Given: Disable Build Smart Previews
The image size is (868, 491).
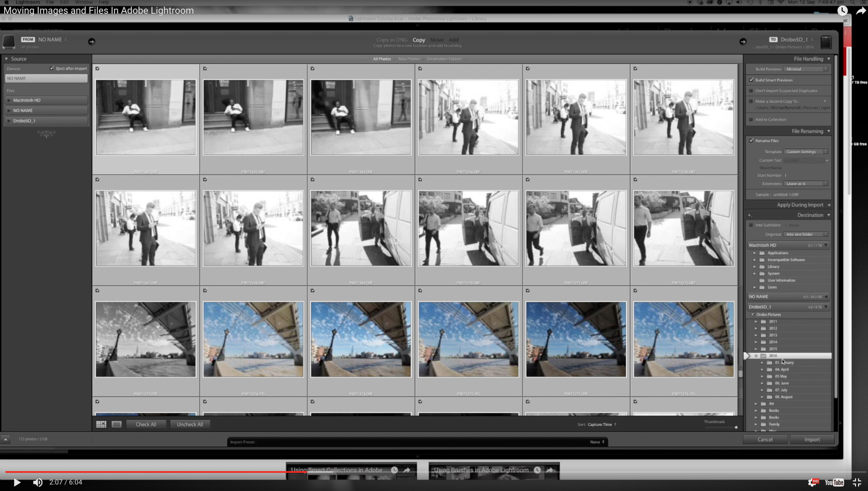Looking at the screenshot, I should pos(751,80).
